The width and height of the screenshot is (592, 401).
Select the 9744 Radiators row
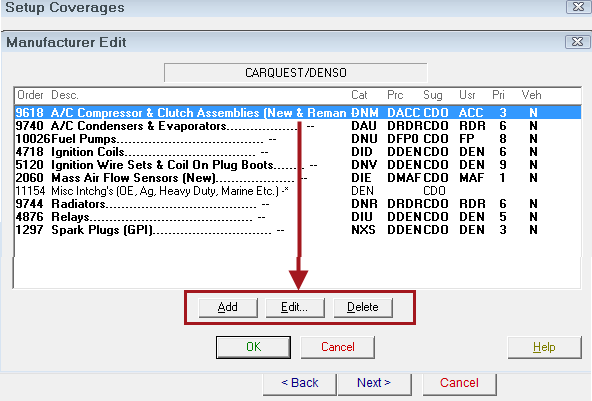point(298,204)
